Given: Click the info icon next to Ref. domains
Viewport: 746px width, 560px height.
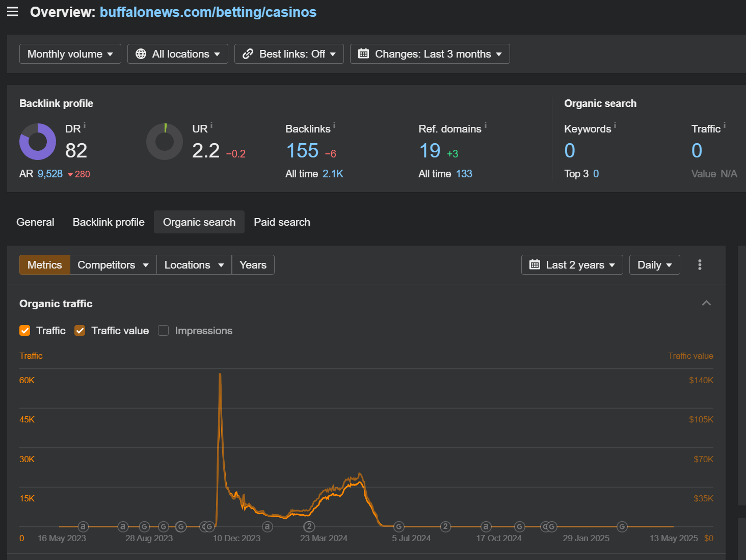Looking at the screenshot, I should point(486,125).
